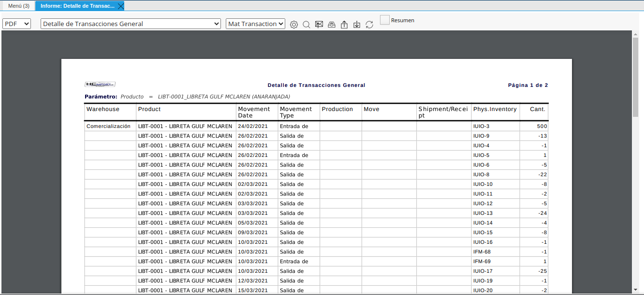Switch to the Menú (3) tab

pos(19,6)
